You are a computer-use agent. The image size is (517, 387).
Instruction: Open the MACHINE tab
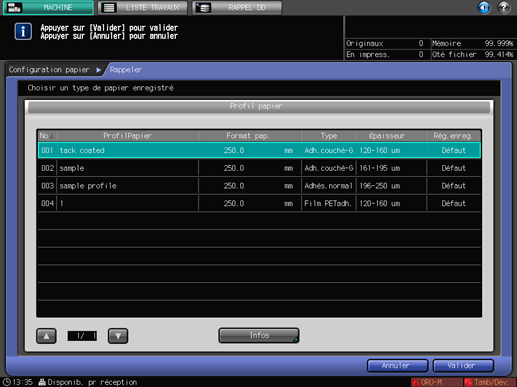[x=48, y=7]
